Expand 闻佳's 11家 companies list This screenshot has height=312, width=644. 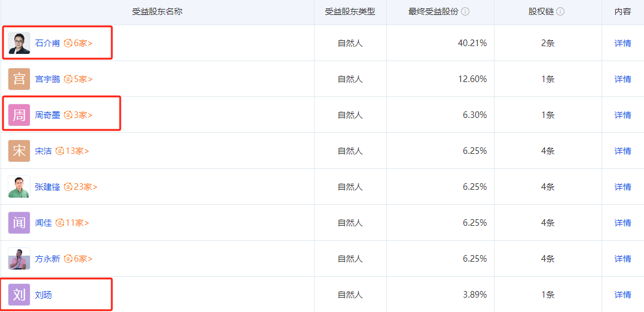[x=72, y=223]
